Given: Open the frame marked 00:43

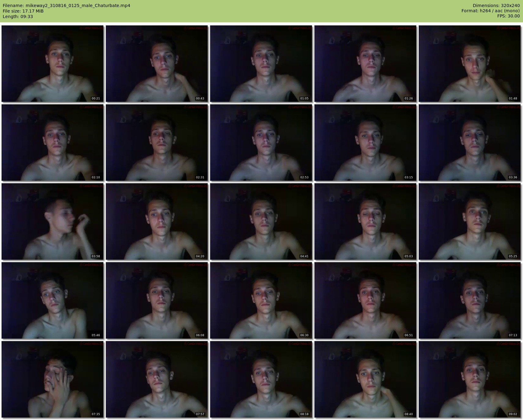Looking at the screenshot, I should click(x=157, y=64).
